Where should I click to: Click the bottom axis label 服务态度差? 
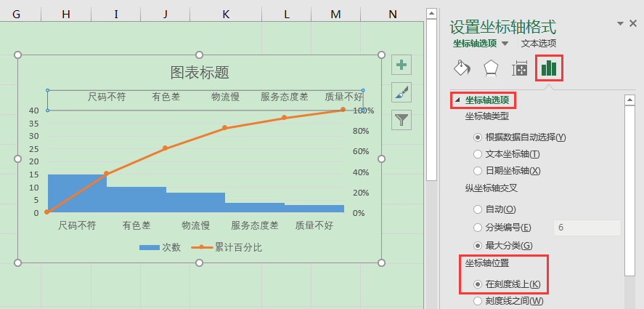(x=255, y=225)
